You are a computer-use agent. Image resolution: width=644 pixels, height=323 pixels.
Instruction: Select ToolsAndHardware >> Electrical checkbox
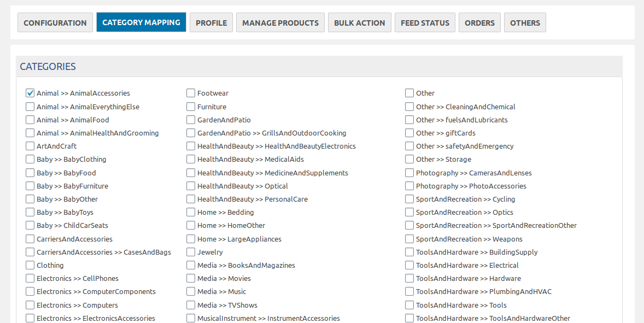(409, 265)
